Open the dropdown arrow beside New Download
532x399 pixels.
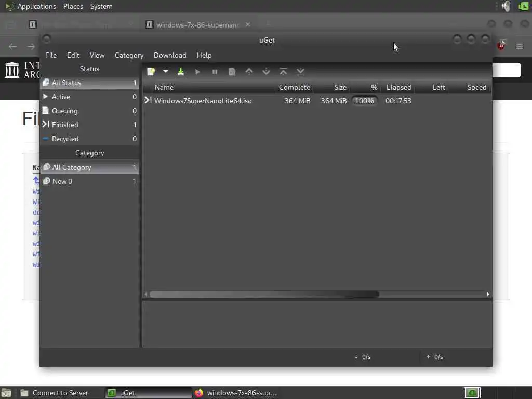166,72
